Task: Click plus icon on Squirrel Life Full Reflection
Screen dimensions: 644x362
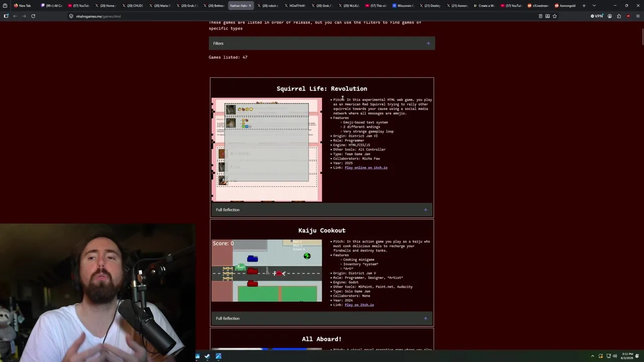Action: pyautogui.click(x=425, y=210)
